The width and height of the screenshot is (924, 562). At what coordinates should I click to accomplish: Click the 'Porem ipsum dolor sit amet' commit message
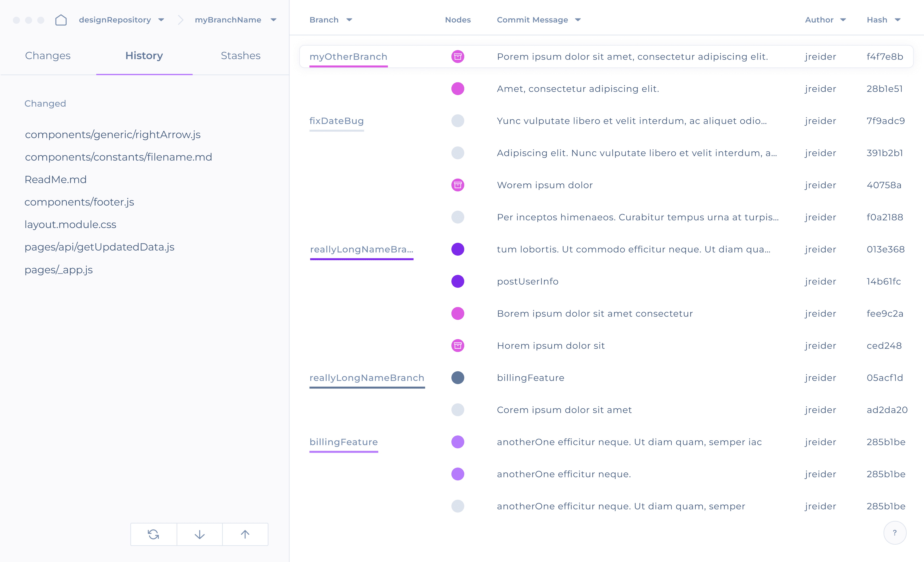pyautogui.click(x=632, y=57)
